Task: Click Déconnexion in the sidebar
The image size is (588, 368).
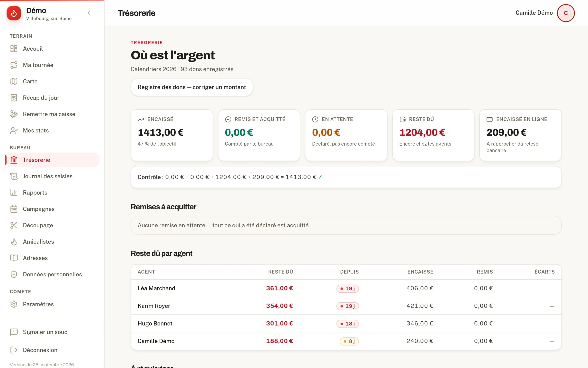Action: 52,350
